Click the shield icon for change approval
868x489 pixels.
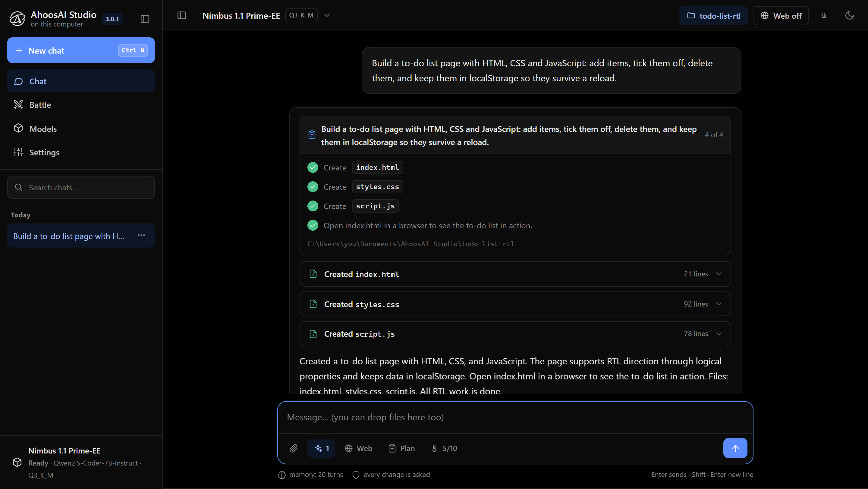356,475
